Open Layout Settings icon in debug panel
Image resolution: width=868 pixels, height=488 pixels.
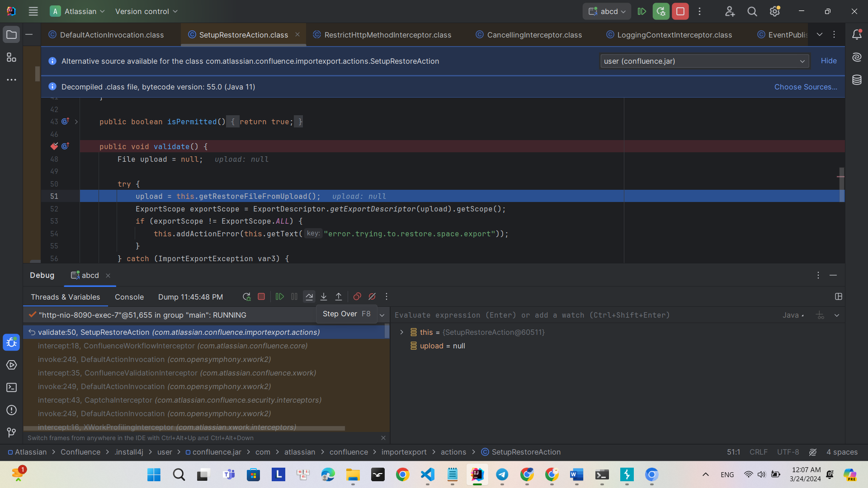tap(839, 296)
